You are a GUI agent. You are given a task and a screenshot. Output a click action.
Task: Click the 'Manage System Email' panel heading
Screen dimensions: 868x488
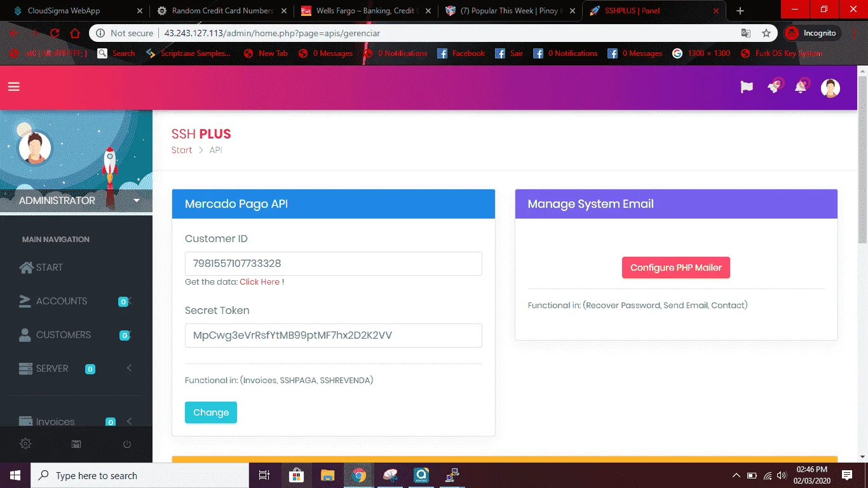[590, 204]
